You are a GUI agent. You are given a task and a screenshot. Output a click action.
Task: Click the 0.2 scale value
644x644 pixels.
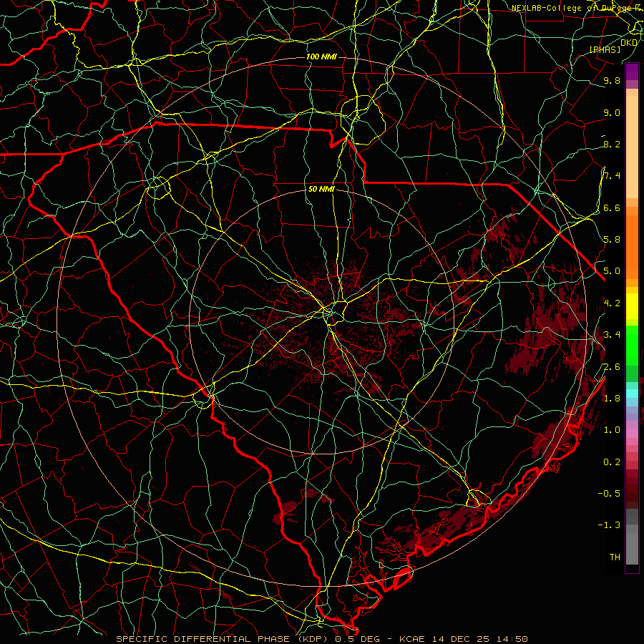pyautogui.click(x=612, y=462)
